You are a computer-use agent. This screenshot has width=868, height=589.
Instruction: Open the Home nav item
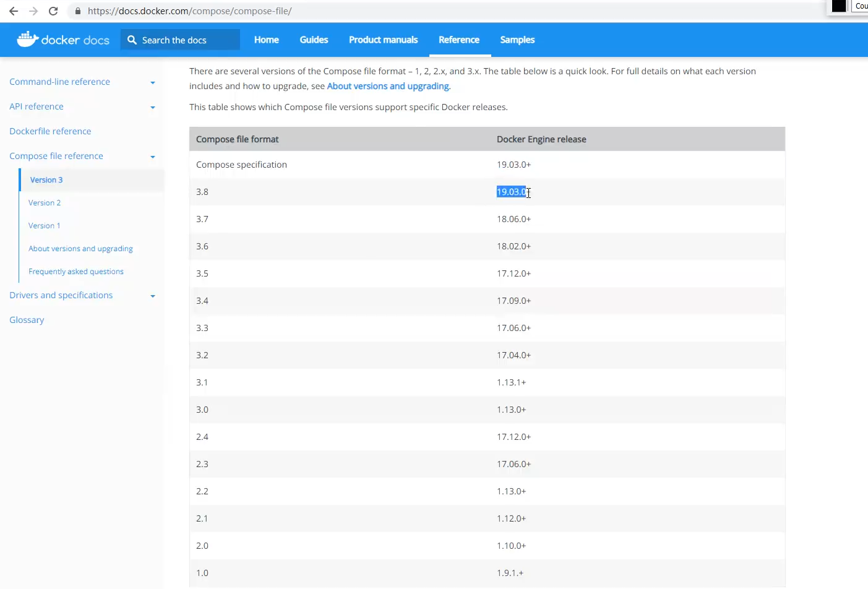pos(267,40)
